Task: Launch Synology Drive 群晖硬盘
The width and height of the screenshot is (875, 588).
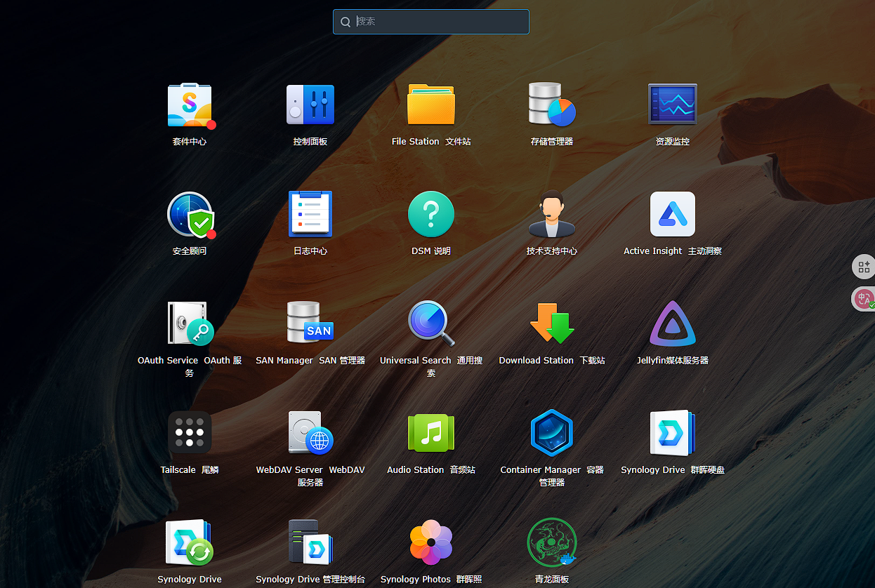Action: click(x=673, y=433)
